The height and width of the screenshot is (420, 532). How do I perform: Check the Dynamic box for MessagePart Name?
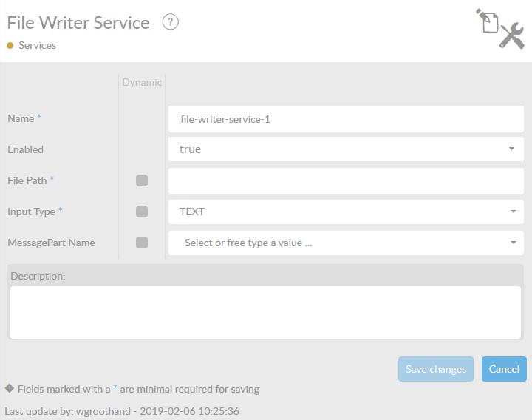142,243
